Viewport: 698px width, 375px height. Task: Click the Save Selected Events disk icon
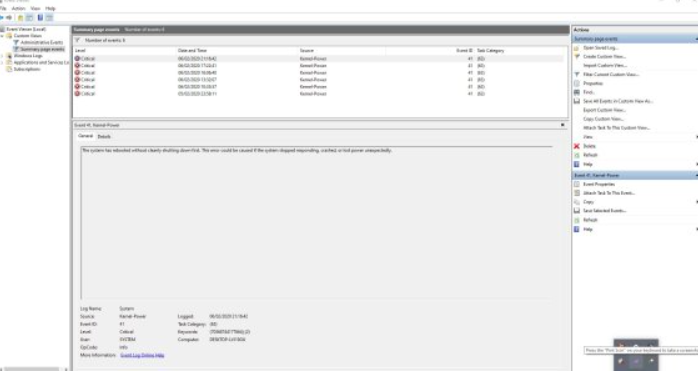coord(577,211)
